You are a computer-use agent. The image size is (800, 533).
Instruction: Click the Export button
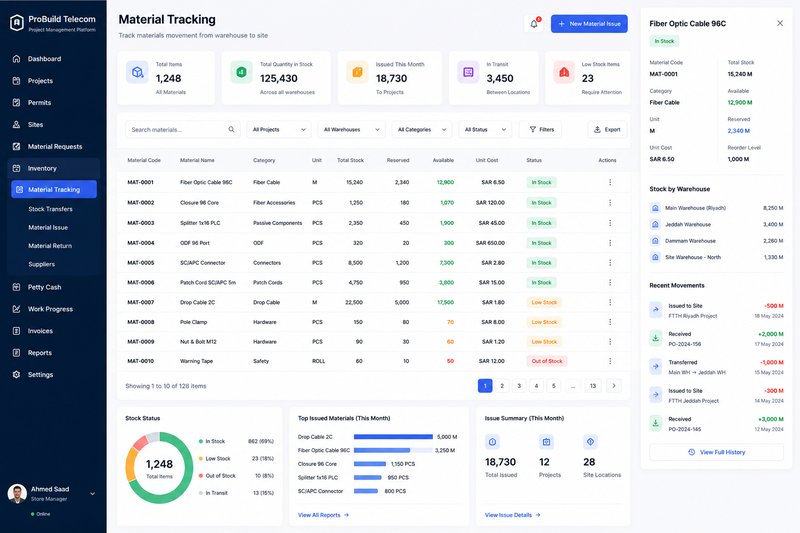point(607,130)
